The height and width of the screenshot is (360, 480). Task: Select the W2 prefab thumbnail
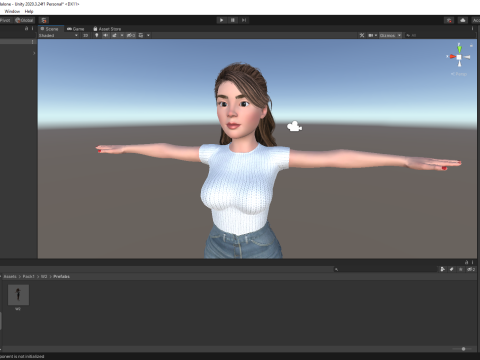[x=18, y=295]
